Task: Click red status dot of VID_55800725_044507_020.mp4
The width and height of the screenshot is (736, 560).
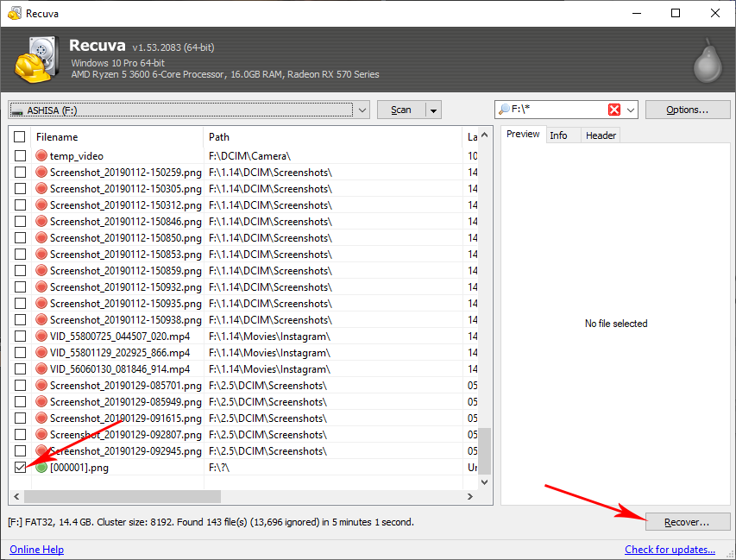Action: (x=41, y=337)
